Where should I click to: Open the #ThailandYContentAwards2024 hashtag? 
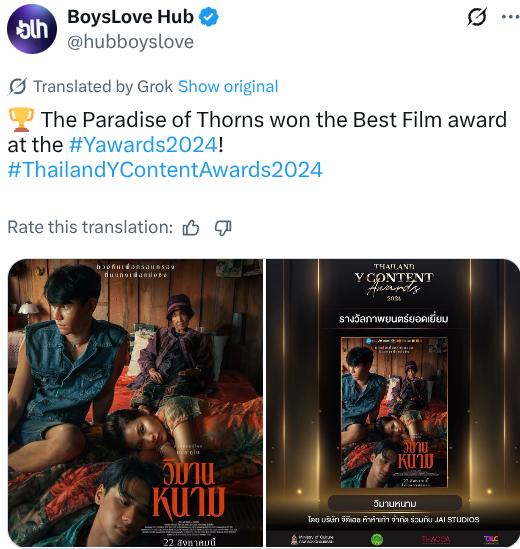pos(165,170)
